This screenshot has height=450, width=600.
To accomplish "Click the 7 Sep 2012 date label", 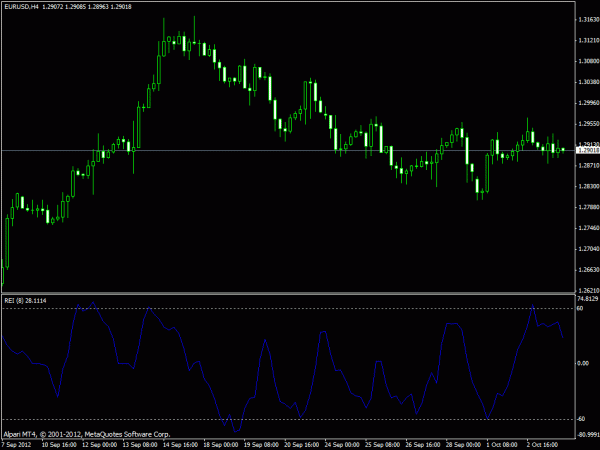I will pyautogui.click(x=16, y=445).
